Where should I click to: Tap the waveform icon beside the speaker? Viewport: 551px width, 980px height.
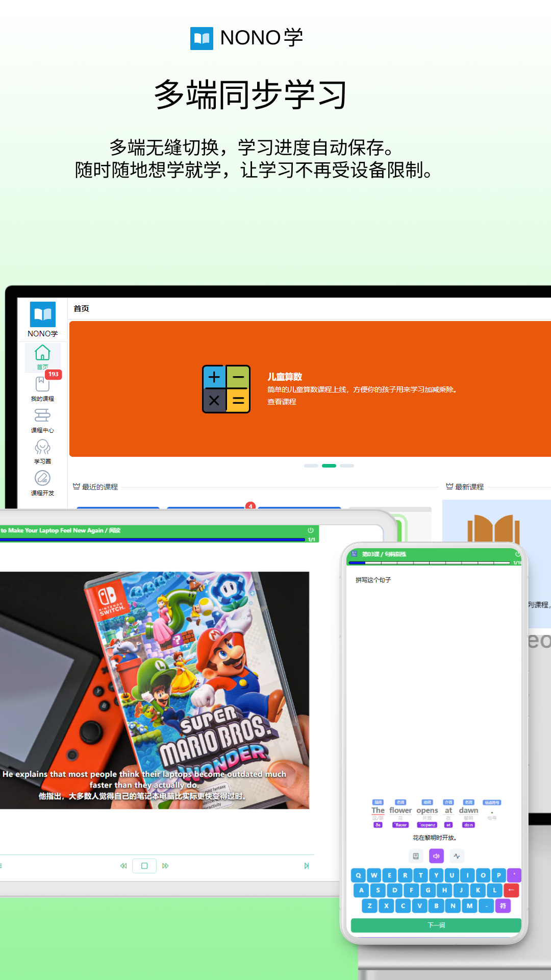pos(457,856)
